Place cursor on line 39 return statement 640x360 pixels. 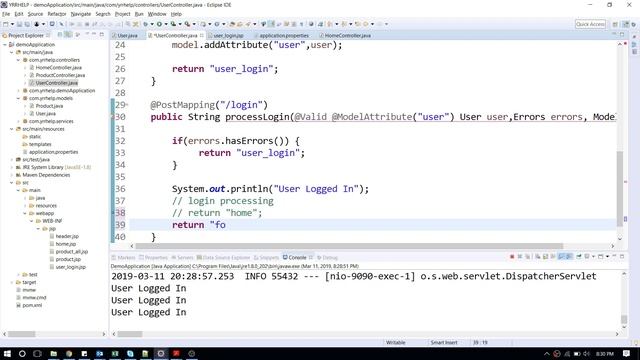(199, 225)
